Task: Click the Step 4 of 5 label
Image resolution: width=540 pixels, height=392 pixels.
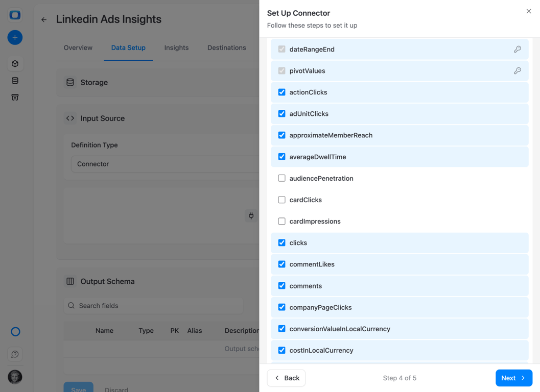Action: click(x=400, y=378)
